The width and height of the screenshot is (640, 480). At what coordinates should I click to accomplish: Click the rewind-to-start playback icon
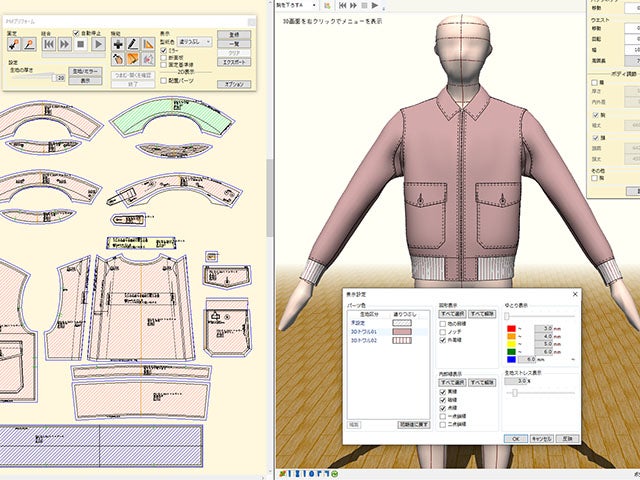(47, 44)
